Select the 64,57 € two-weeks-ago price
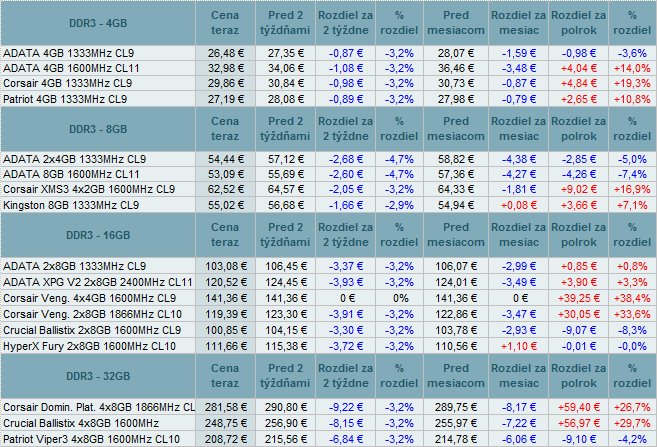The height and width of the screenshot is (447, 657). (x=285, y=189)
